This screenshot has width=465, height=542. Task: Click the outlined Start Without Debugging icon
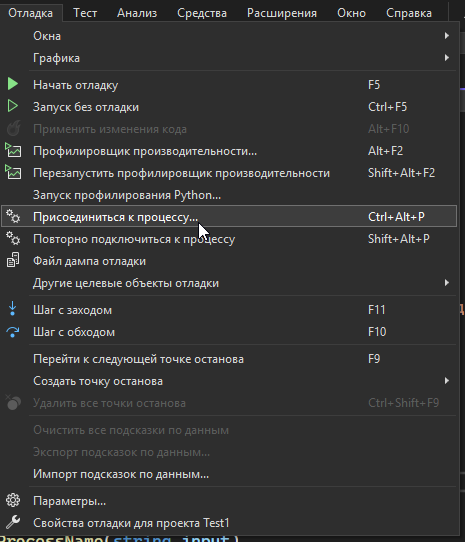[13, 106]
